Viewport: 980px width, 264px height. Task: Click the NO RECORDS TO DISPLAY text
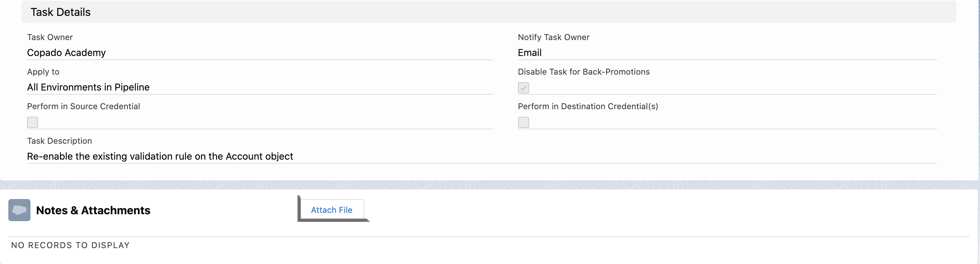[x=70, y=245]
